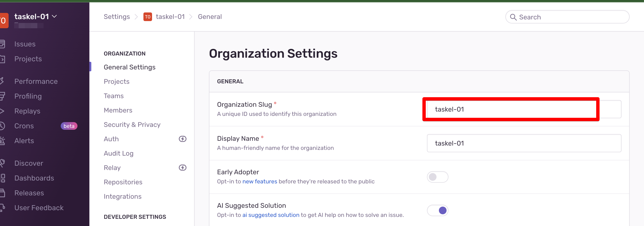Image resolution: width=644 pixels, height=226 pixels.
Task: Click the Issues icon in sidebar
Action: point(2,44)
